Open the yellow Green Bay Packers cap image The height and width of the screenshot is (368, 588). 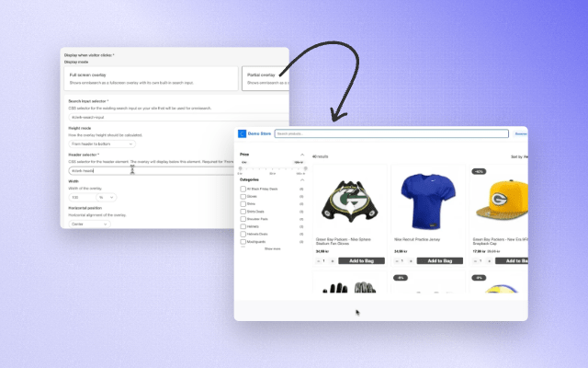(x=502, y=200)
